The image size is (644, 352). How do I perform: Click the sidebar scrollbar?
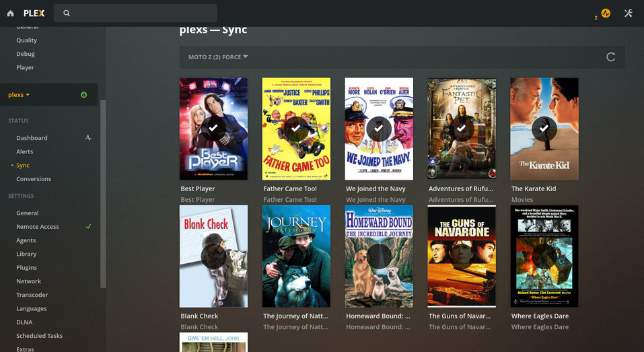[103, 194]
